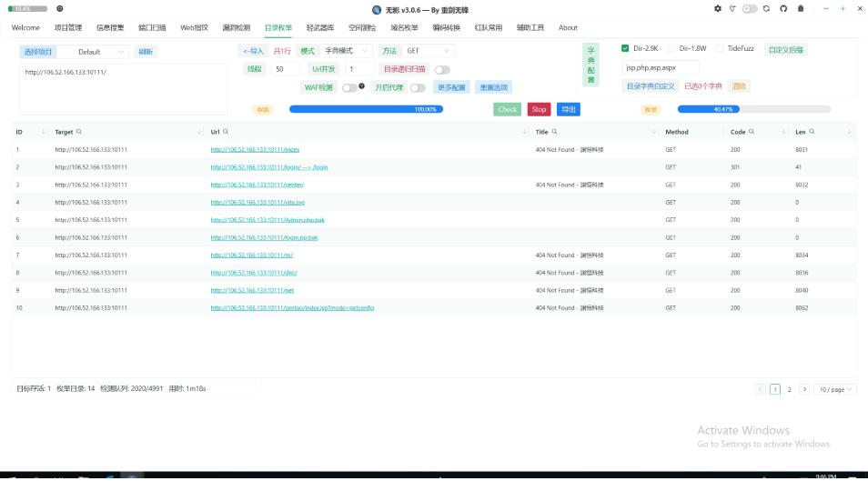The height and width of the screenshot is (491, 868).
Task: Open the zentao index.jsp getconfig URL link
Action: 292,308
